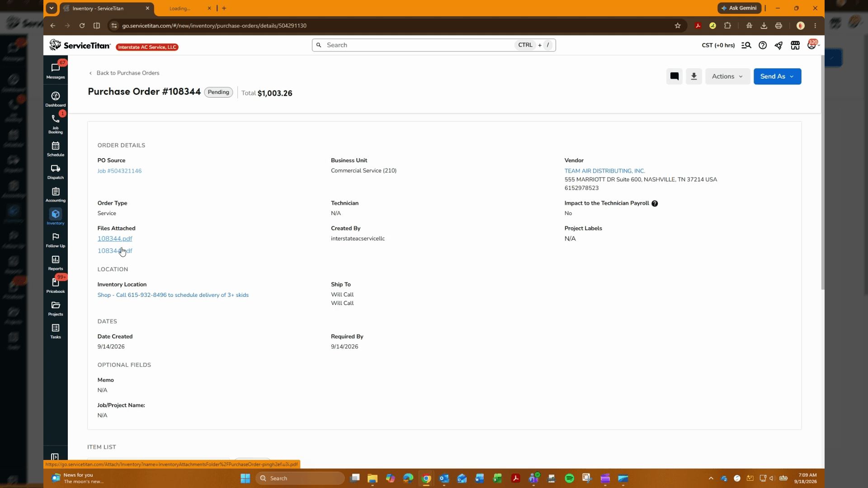Open Word from the taskbar

(x=479, y=478)
